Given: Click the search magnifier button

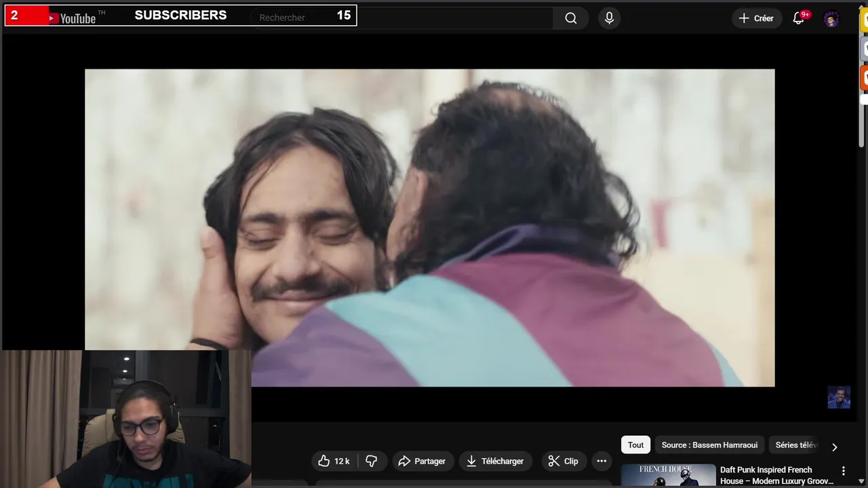Looking at the screenshot, I should pyautogui.click(x=571, y=18).
